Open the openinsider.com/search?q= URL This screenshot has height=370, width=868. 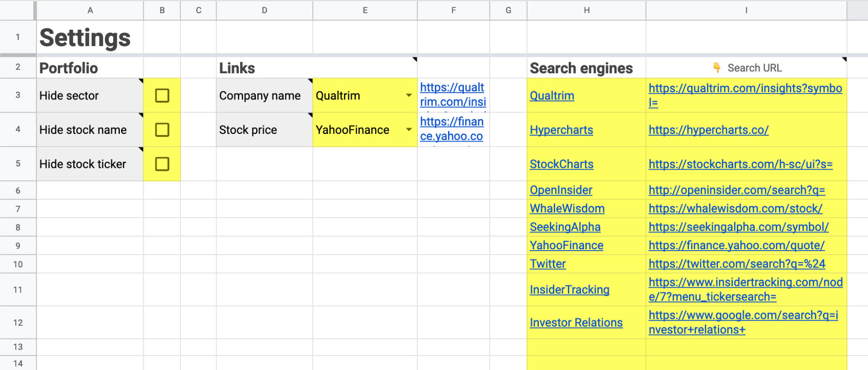pyautogui.click(x=737, y=190)
